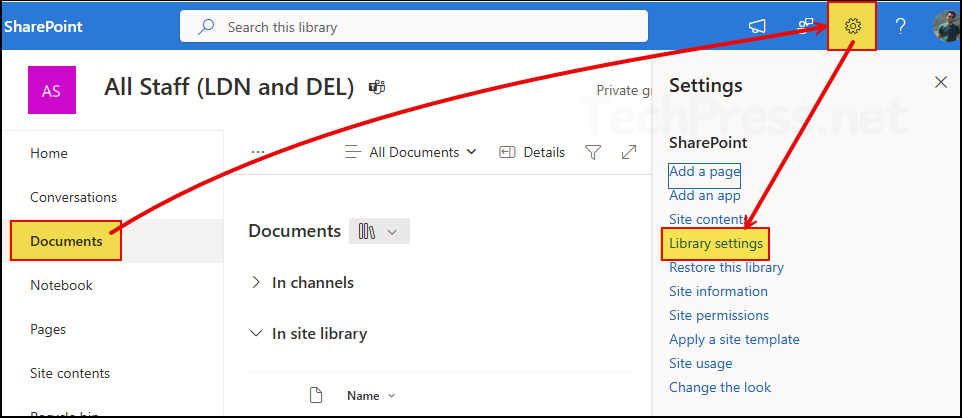Close the Settings panel
962x418 pixels.
pos(941,82)
